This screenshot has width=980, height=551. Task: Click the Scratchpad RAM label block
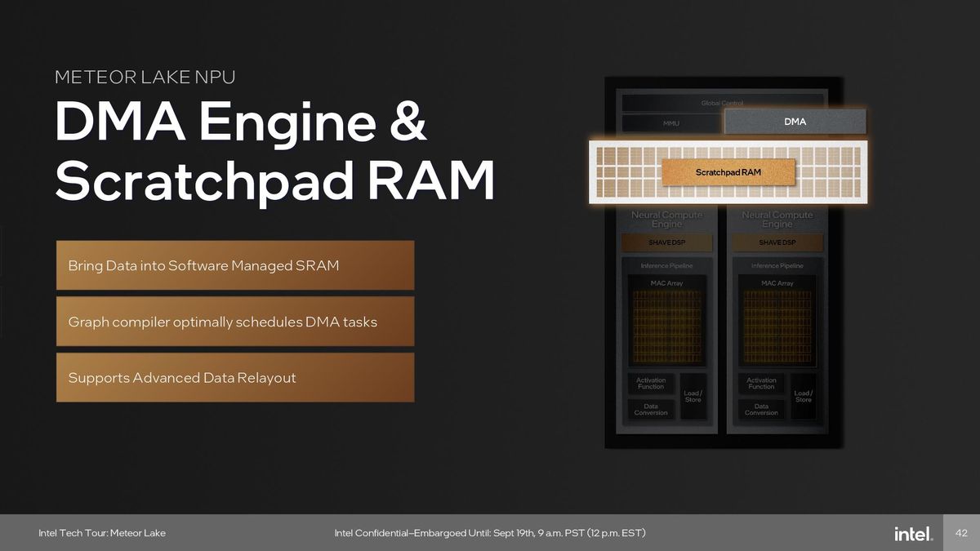point(728,172)
